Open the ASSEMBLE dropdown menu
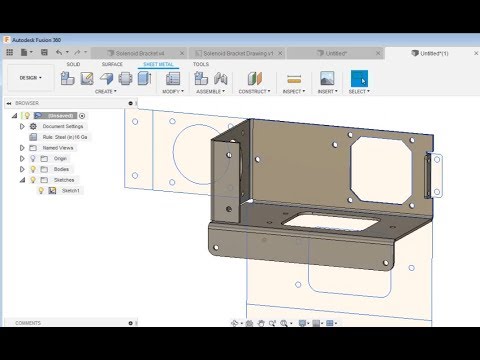480x360 pixels. point(210,91)
